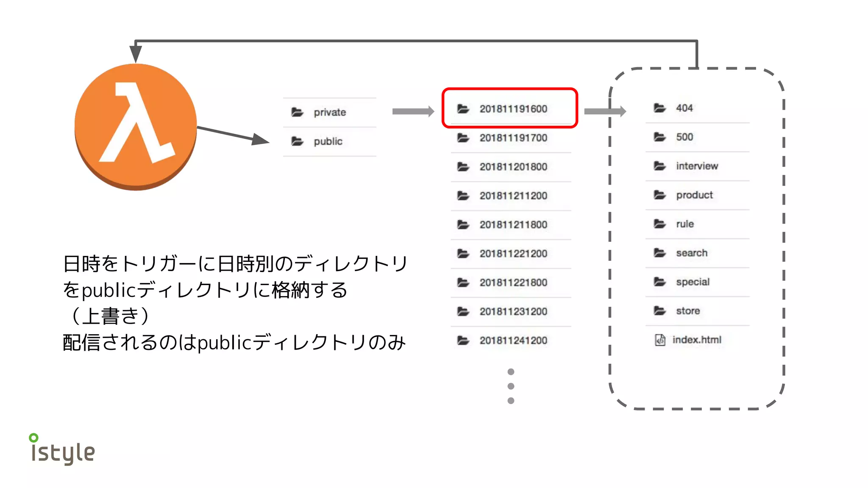Viewport: 868px width, 488px height.
Task: Click the folder icon beside public
Action: [x=297, y=141]
